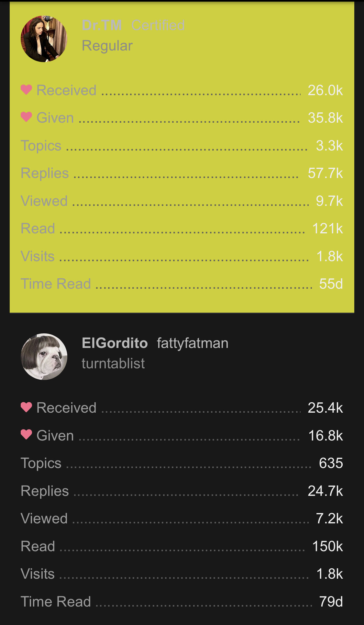
Task: Open the ElGordito username link
Action: point(115,343)
